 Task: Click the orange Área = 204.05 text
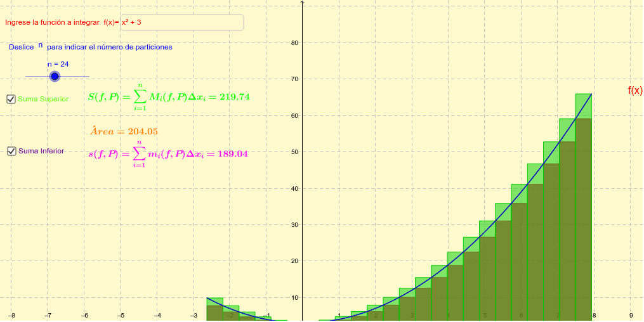tap(124, 131)
